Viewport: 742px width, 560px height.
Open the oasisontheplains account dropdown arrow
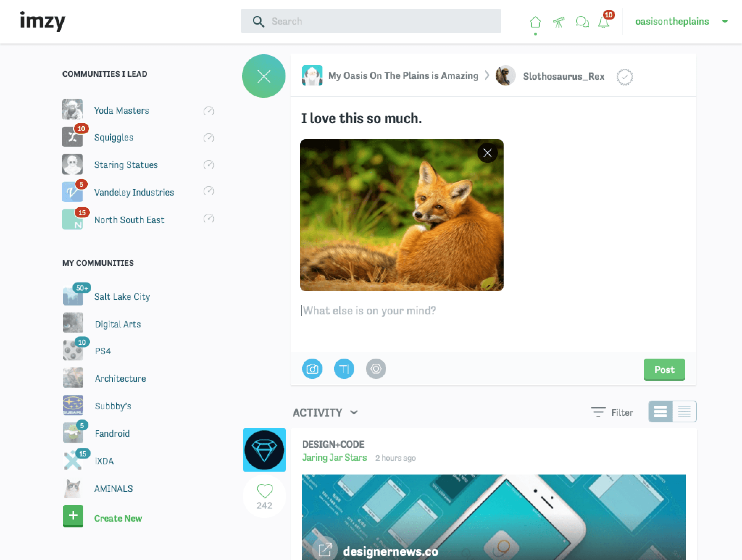coord(725,22)
